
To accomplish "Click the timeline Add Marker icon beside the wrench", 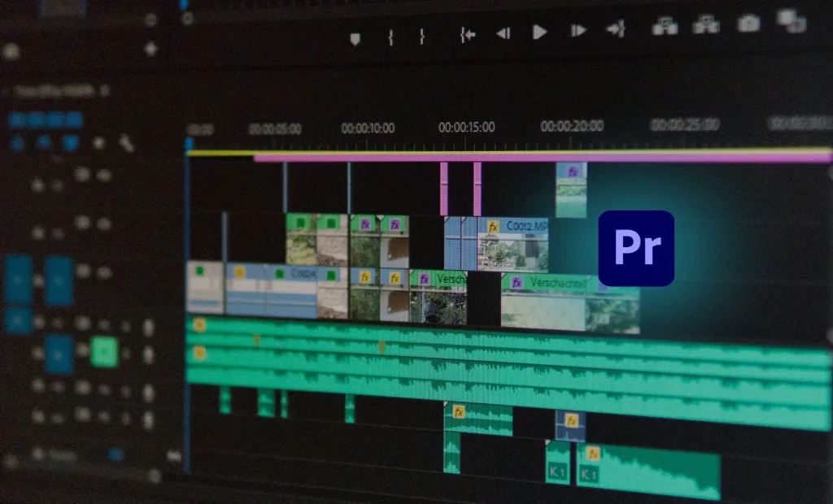I will (x=98, y=143).
